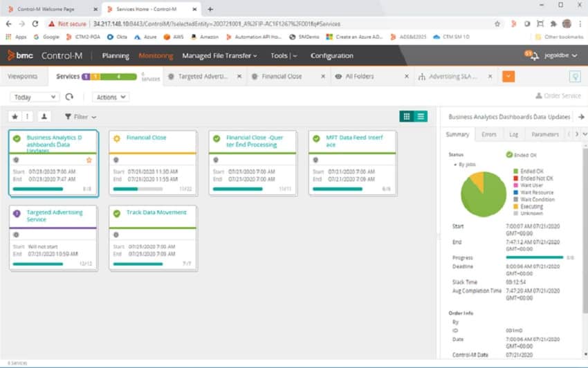Image resolution: width=588 pixels, height=368 pixels.
Task: Open the All Folders tab
Action: (359, 76)
